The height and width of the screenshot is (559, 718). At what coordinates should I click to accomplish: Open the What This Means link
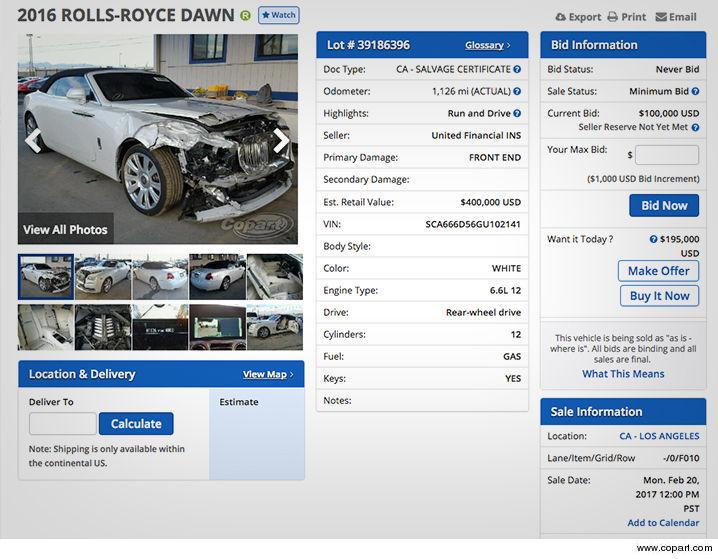click(x=623, y=374)
